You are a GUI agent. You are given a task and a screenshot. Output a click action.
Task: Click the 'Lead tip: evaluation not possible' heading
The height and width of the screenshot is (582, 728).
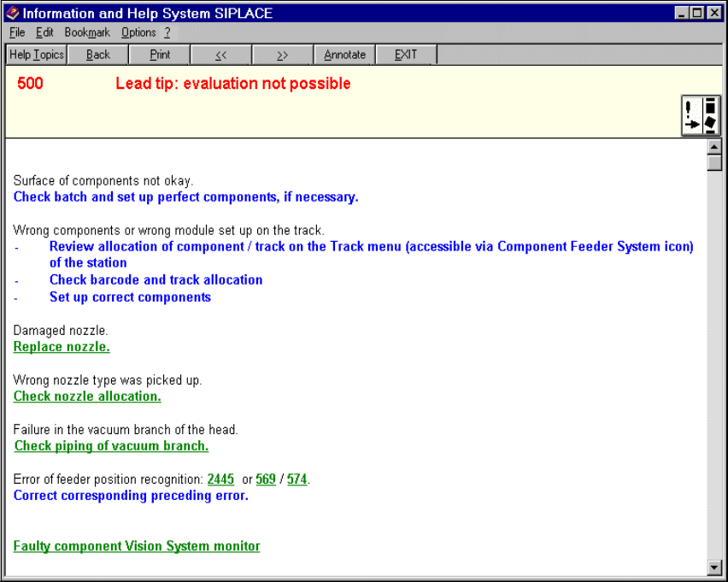click(233, 84)
